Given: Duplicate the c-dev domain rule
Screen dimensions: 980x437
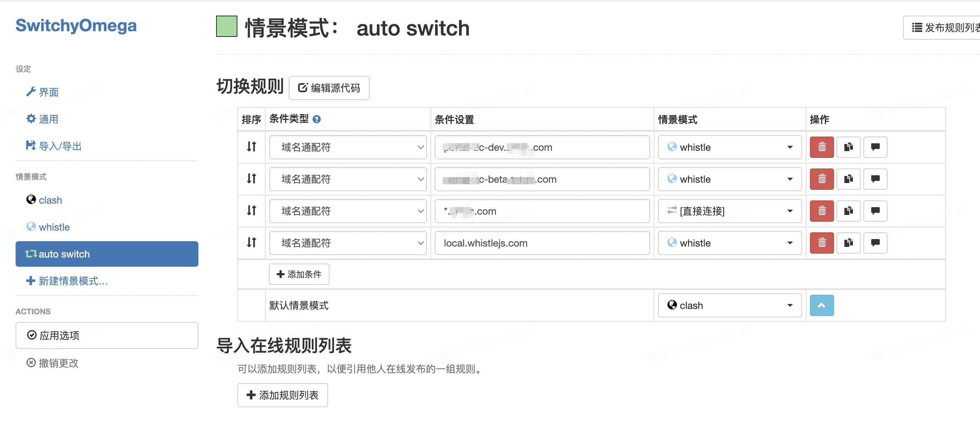Looking at the screenshot, I should tap(848, 147).
